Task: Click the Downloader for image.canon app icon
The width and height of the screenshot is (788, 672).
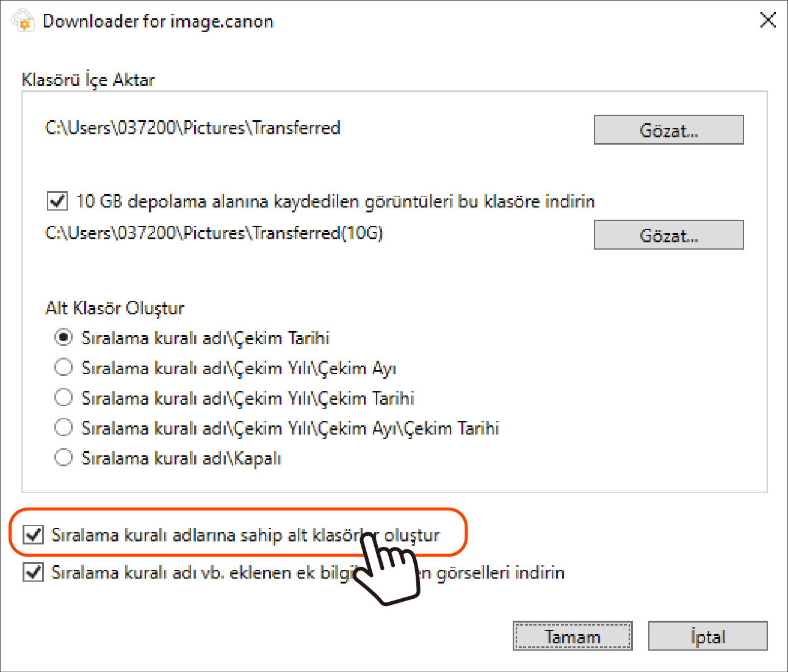Action: click(22, 20)
